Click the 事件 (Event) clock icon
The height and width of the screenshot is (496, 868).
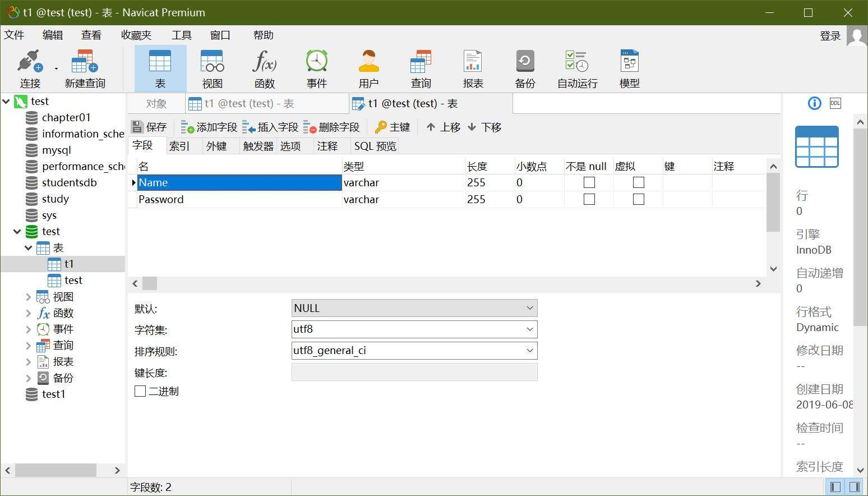pos(316,68)
